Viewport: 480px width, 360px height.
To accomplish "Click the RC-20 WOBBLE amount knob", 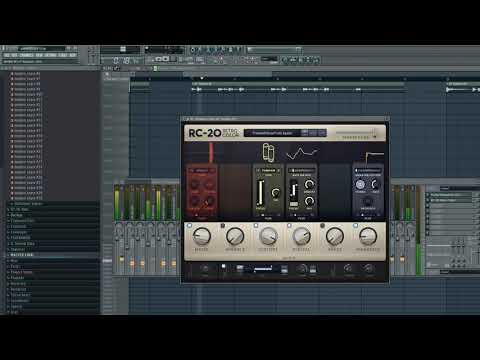I will 235,236.
